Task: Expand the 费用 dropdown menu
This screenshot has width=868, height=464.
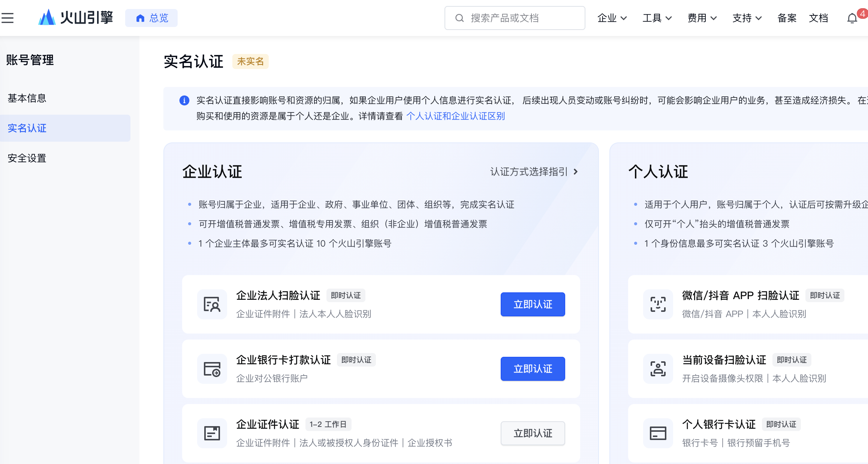Action: point(702,18)
